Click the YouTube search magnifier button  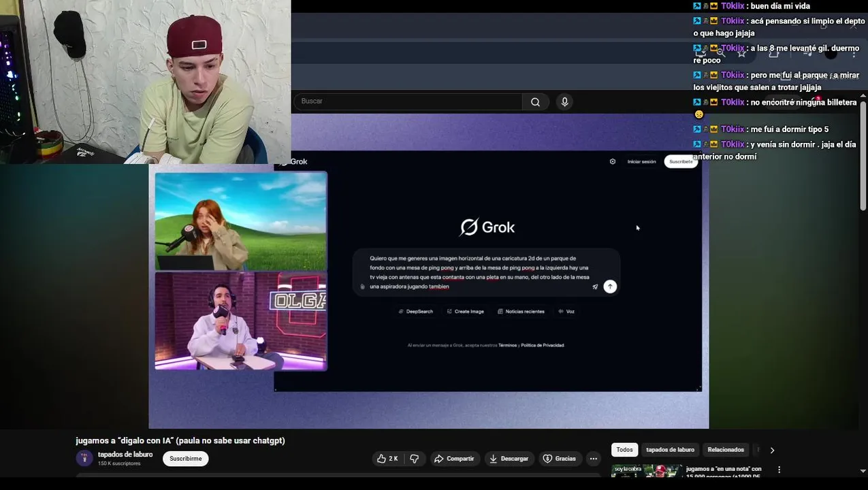(x=535, y=102)
